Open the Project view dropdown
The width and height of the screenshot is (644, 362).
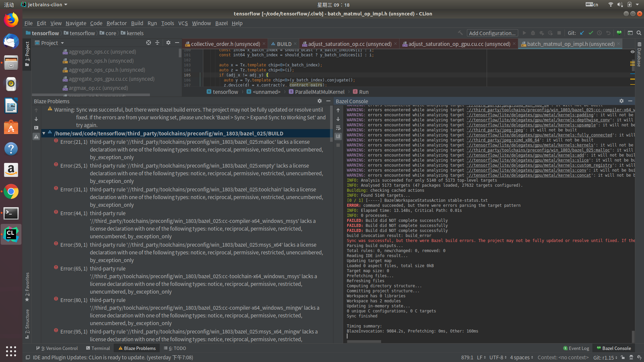tap(62, 43)
